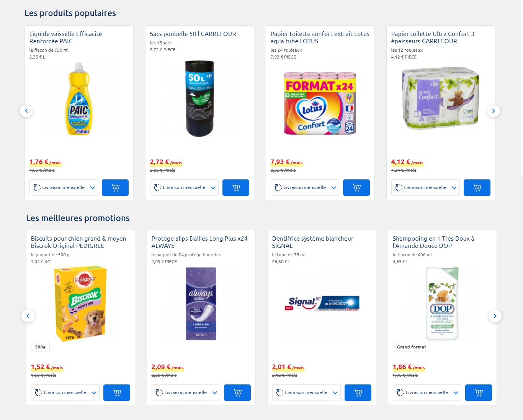
Task: Go to next best promotions items
Action: [x=495, y=316]
